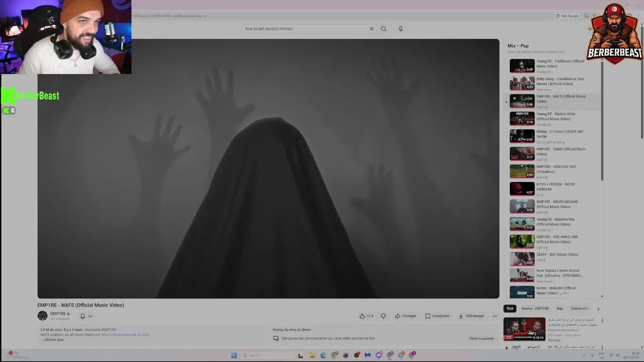Open the taskbar clock and date
Screen dimensions: 644x362
631,355
